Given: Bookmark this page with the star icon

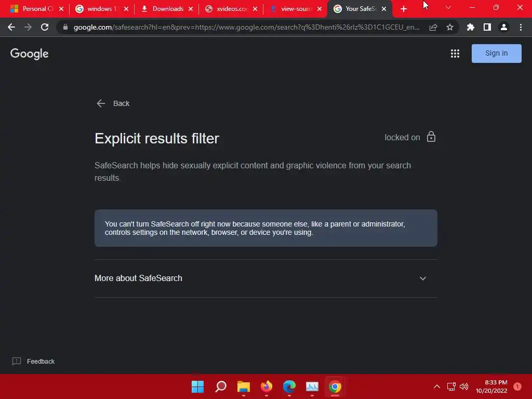Looking at the screenshot, I should tap(450, 27).
